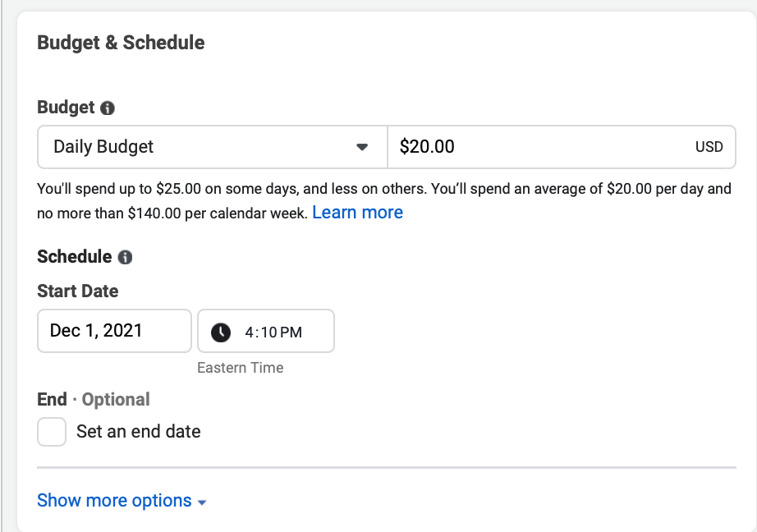
Task: Click the info icon beside Schedule
Action: [x=125, y=257]
